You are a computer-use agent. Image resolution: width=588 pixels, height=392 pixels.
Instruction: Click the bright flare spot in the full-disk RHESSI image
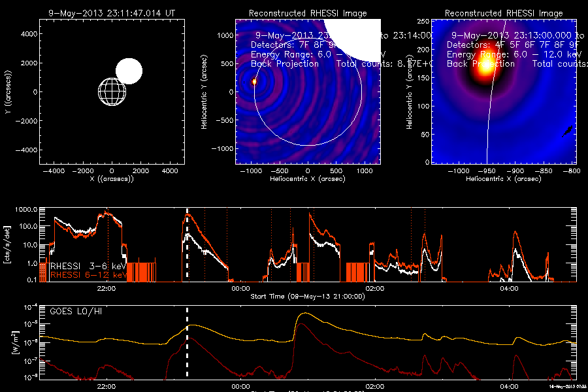[x=254, y=82]
